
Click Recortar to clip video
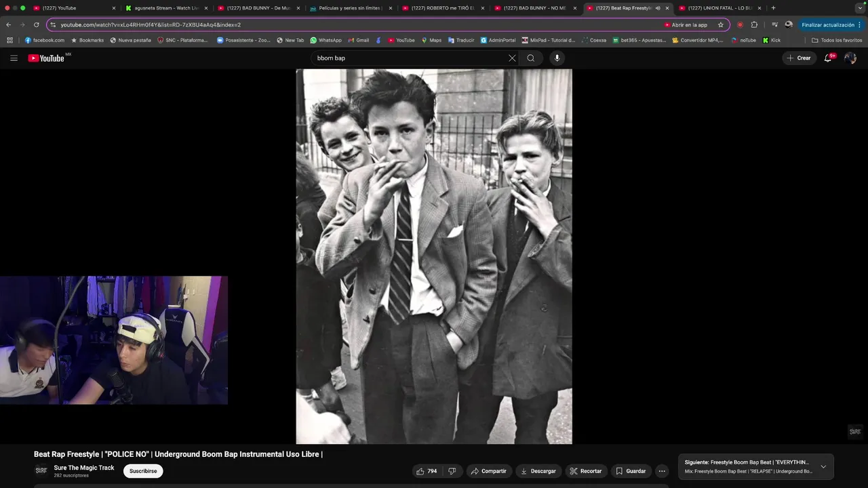click(x=585, y=471)
